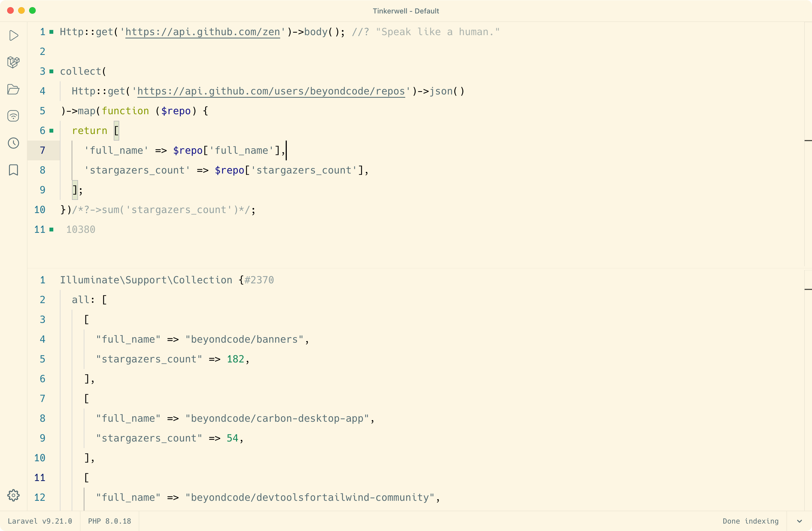812x531 pixels.
Task: Click PHP 8.0.18 in status bar
Action: point(110,521)
